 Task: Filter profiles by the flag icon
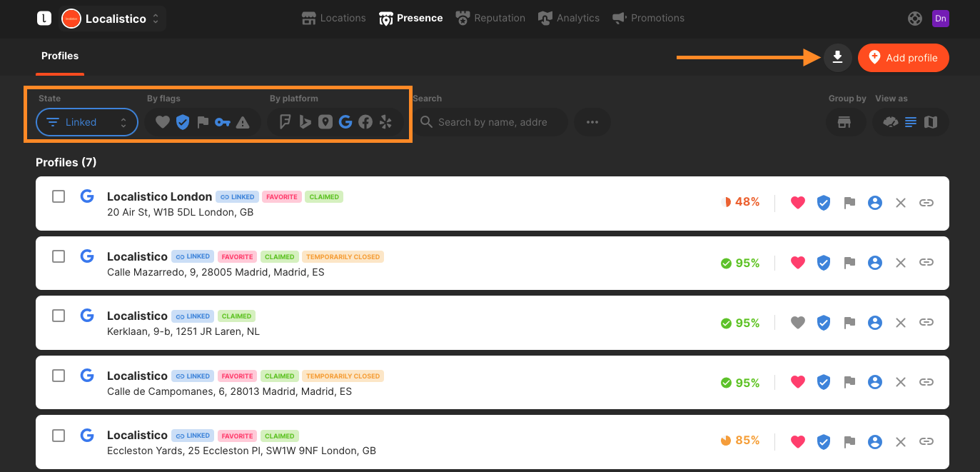pyautogui.click(x=203, y=122)
